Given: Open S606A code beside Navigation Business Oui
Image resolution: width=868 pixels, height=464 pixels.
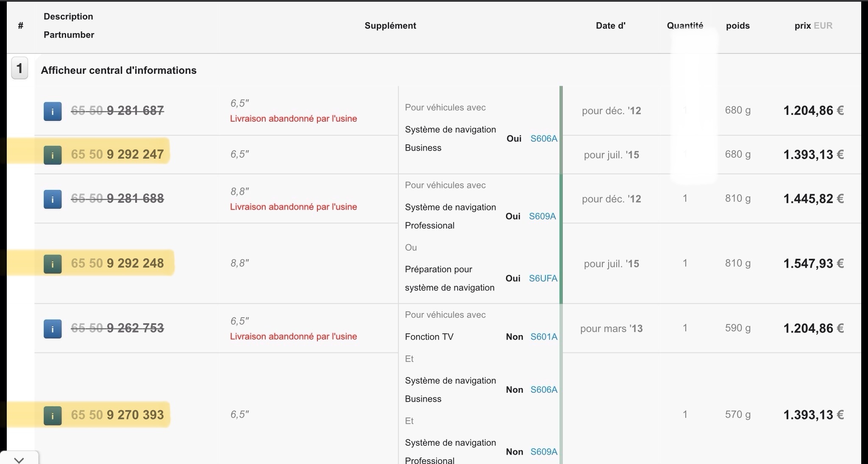Looking at the screenshot, I should [544, 139].
